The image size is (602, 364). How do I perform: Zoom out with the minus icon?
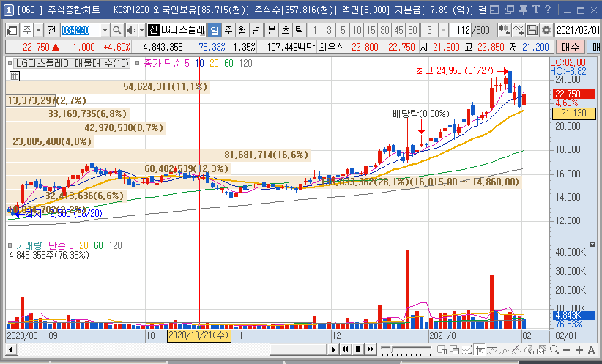(x=566, y=350)
